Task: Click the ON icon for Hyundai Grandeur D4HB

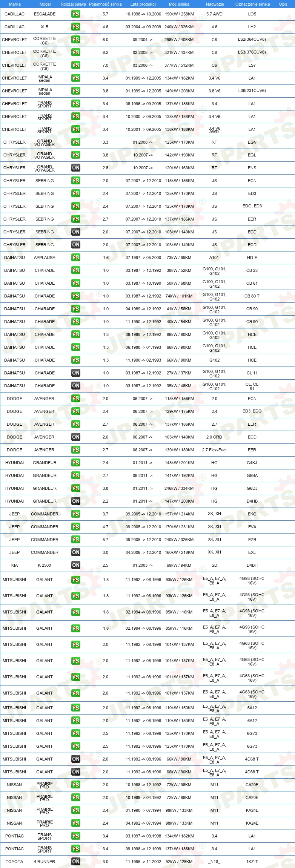Action: pyautogui.click(x=75, y=501)
